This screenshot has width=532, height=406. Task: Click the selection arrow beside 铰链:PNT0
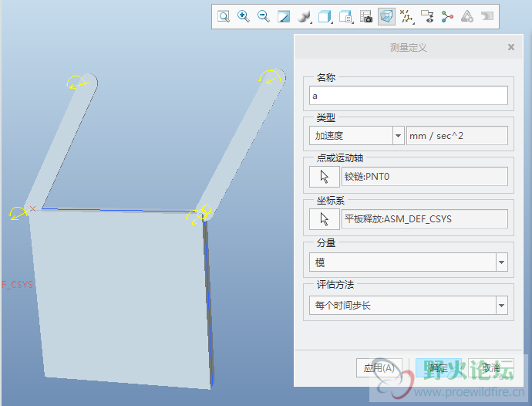click(325, 177)
